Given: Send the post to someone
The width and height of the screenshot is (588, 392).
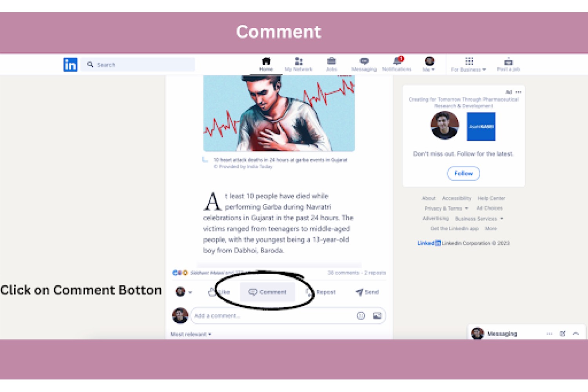Looking at the screenshot, I should [367, 292].
